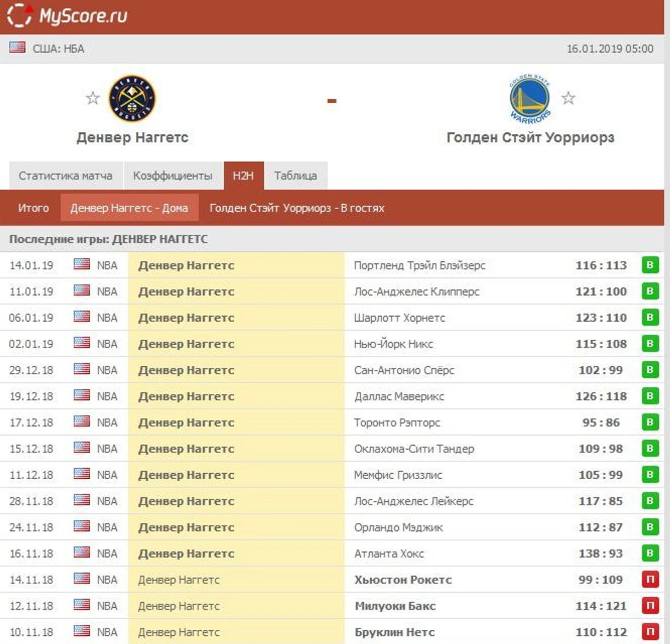The height and width of the screenshot is (644, 670).
Task: Click the Denver Nuggets team logo
Action: tap(132, 99)
